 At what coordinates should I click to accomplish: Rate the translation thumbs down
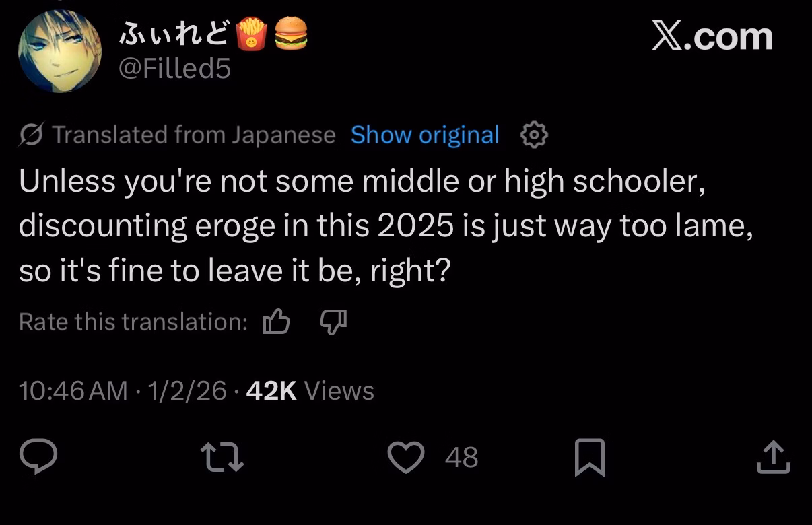pos(333,322)
